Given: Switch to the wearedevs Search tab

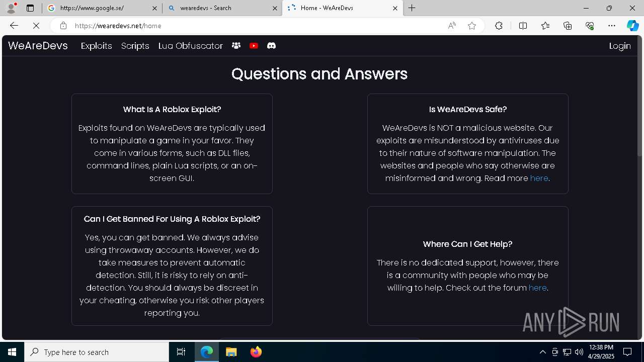Looking at the screenshot, I should point(222,8).
